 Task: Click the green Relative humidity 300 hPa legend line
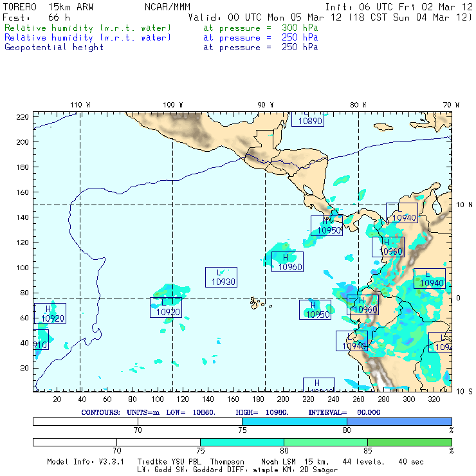pyautogui.click(x=88, y=28)
